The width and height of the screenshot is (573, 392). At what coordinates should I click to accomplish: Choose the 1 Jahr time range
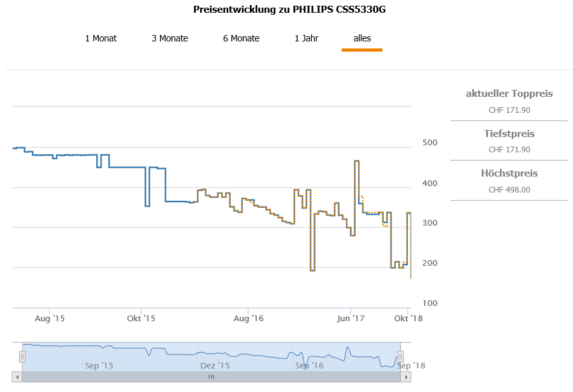coord(306,38)
